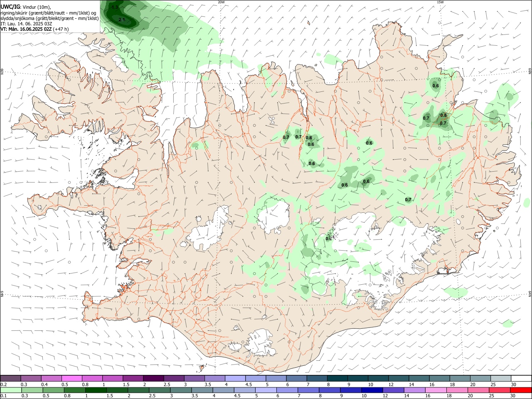Image resolution: width=532 pixels, height=399 pixels.
Task: Click the medium green 0.5 legend swatch
Action: 53,390
